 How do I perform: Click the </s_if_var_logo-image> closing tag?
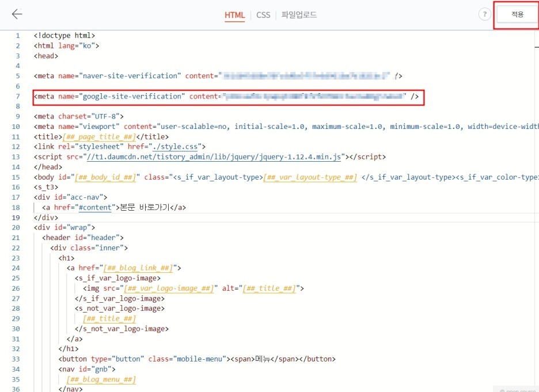coord(120,299)
